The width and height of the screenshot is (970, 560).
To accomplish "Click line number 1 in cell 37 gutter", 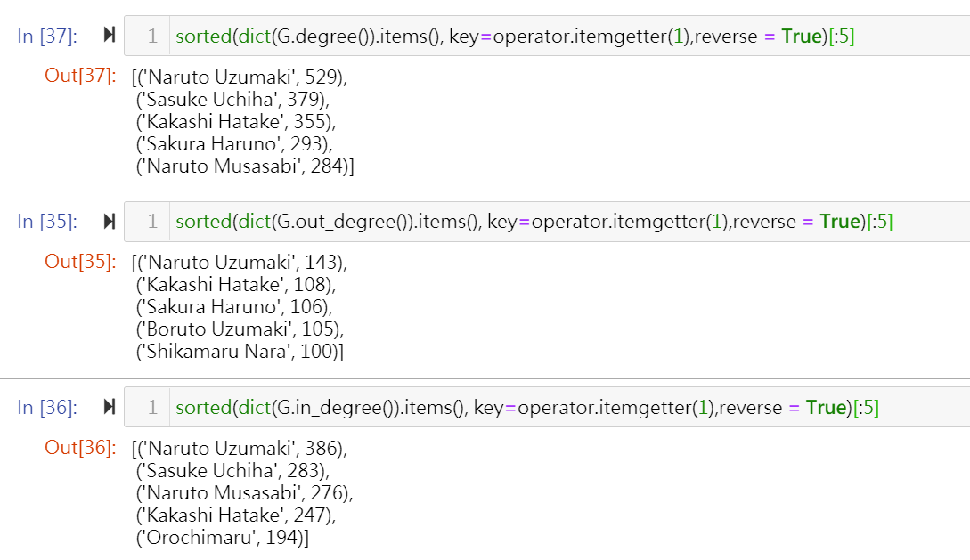I will 152,36.
